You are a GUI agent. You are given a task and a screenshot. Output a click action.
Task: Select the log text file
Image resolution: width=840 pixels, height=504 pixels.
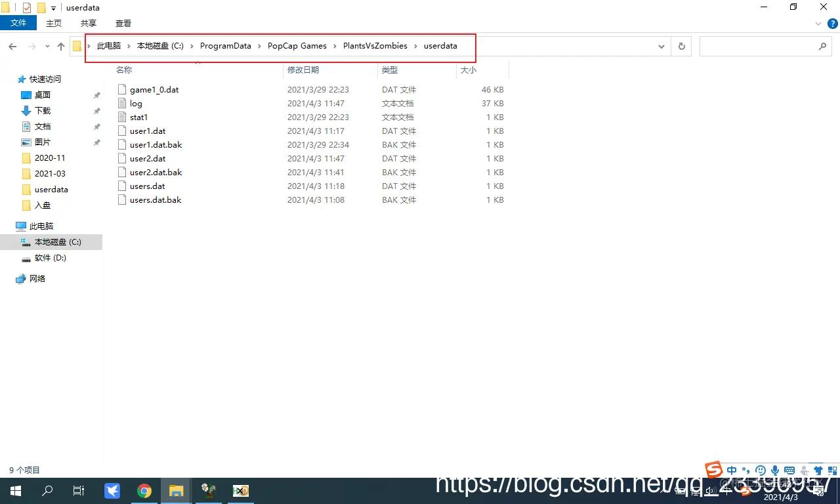[136, 103]
